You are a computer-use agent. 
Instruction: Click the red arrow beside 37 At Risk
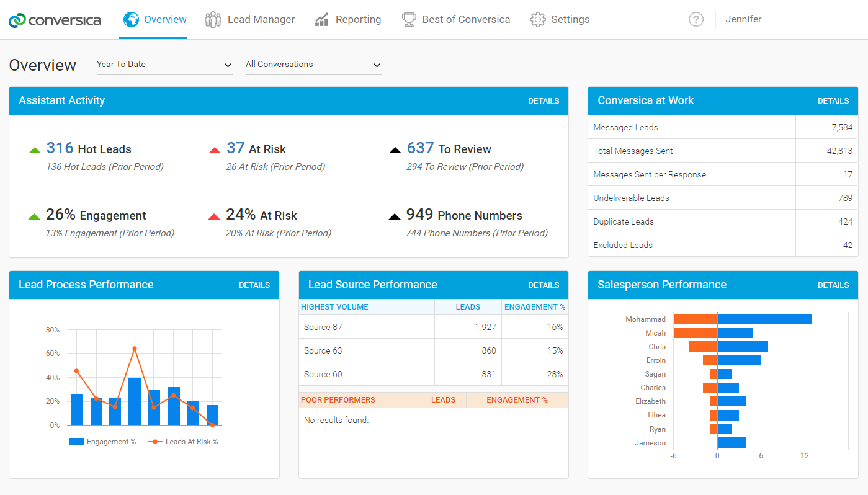point(215,150)
